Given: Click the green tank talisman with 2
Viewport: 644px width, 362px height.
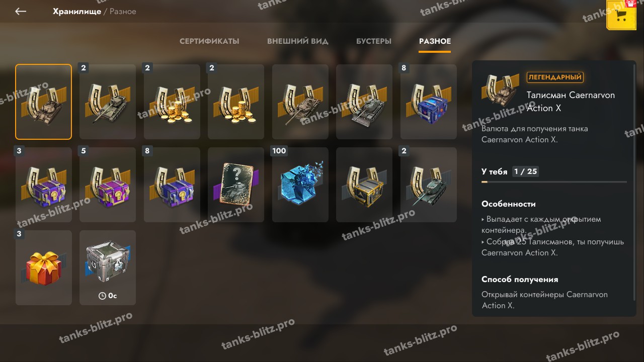Looking at the screenshot, I should pyautogui.click(x=429, y=185).
